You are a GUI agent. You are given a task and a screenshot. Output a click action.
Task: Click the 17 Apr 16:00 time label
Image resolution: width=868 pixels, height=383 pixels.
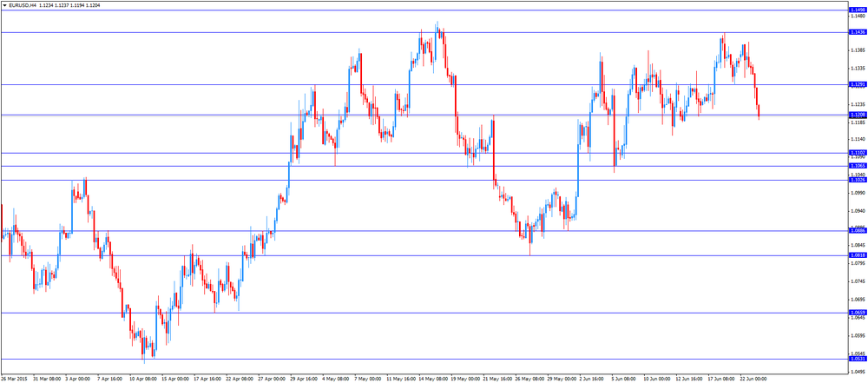(207, 380)
